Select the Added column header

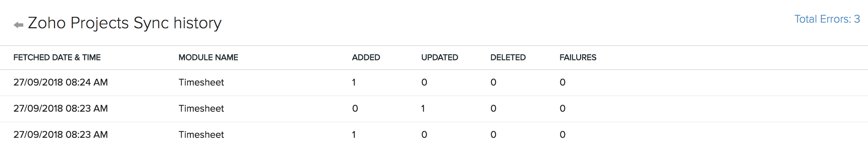[366, 58]
